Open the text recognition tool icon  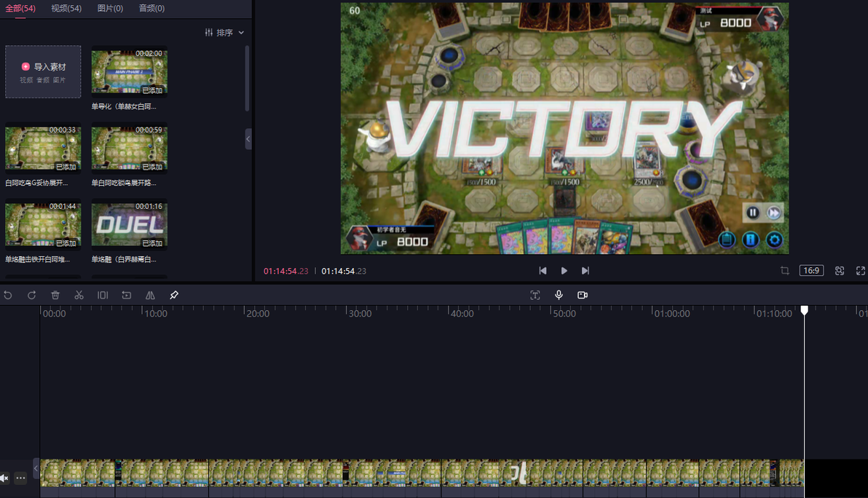coord(534,295)
